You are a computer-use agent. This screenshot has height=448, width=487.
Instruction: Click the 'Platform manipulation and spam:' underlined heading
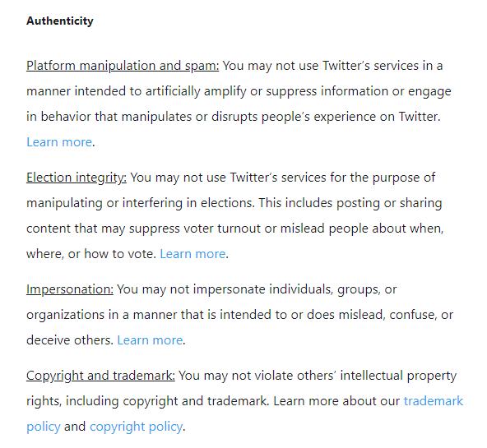pos(123,66)
